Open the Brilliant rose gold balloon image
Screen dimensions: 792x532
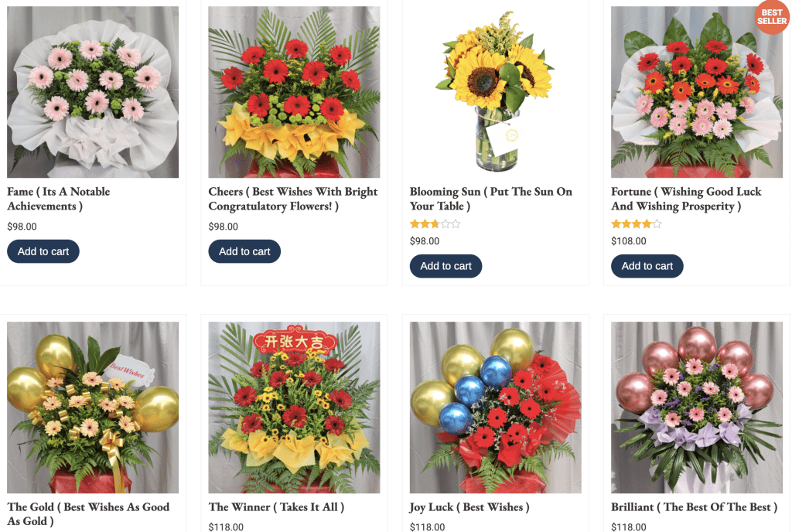697,408
